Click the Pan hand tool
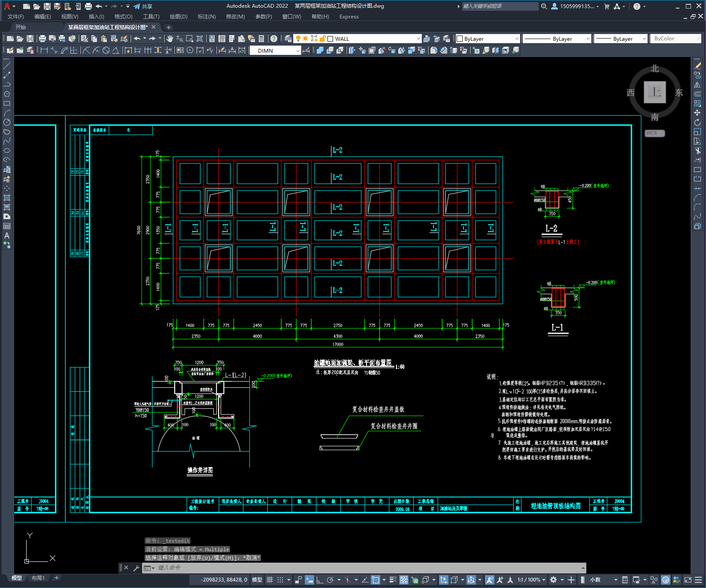Screen dimensions: 706x588 tap(170, 39)
